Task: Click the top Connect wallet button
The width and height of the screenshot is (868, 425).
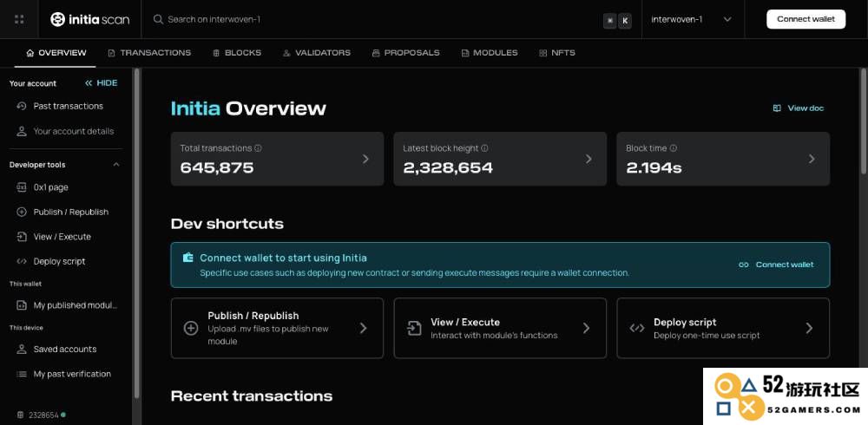Action: [806, 19]
